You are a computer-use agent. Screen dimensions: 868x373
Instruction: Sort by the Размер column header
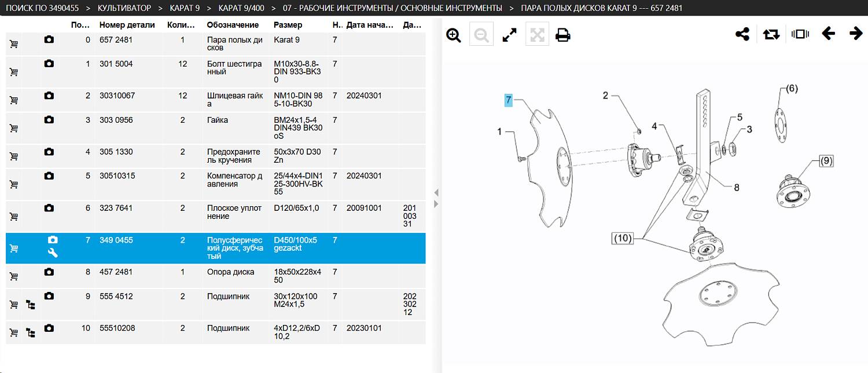(287, 25)
